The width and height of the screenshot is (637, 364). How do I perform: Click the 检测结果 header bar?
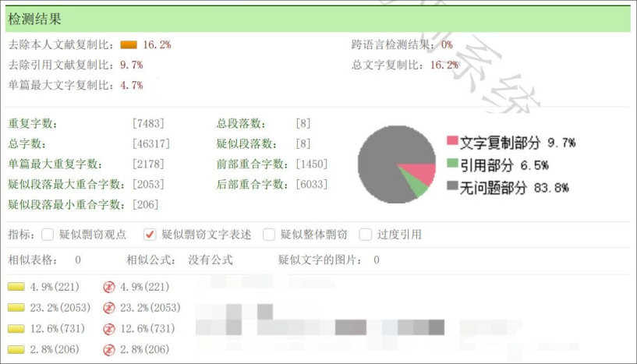click(318, 19)
